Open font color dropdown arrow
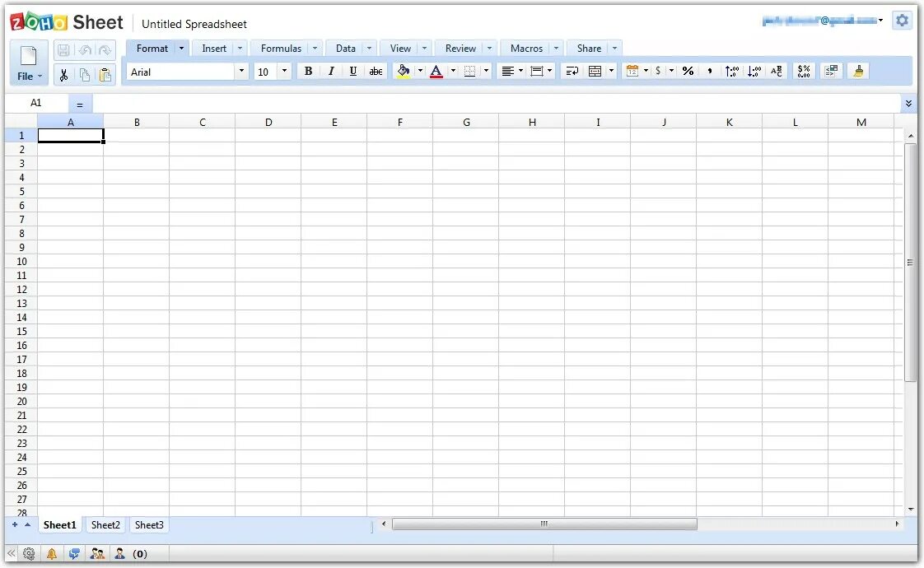 coord(453,71)
